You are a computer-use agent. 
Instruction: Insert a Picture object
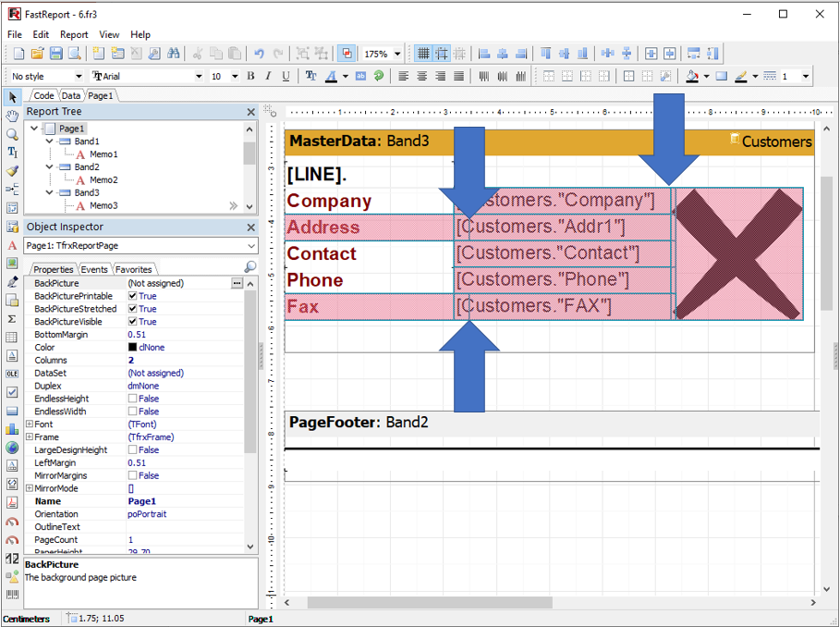coord(12,264)
